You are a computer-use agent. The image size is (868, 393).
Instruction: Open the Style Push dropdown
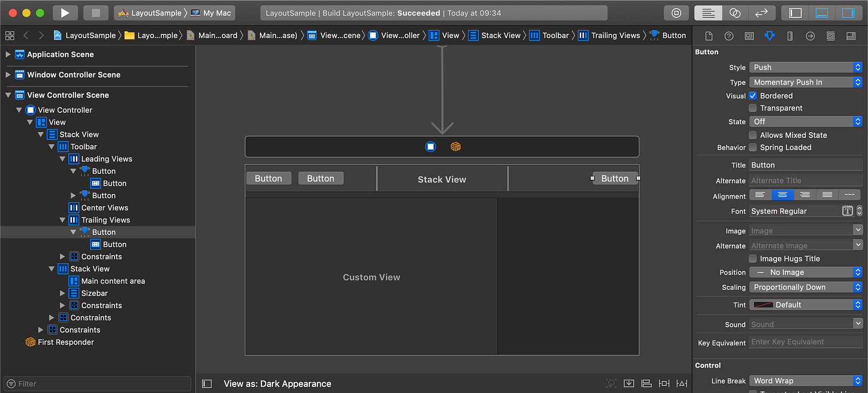806,67
